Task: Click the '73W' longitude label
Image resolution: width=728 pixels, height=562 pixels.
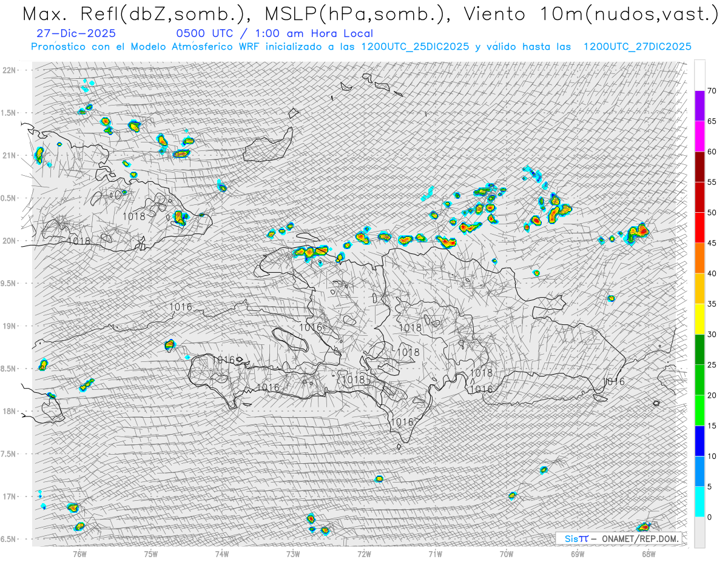Action: tap(293, 554)
